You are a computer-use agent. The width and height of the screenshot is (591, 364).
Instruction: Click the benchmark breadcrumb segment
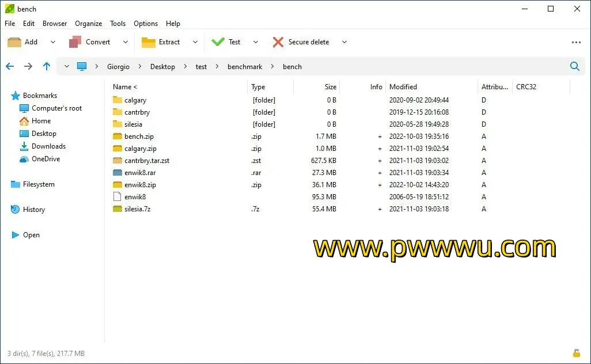tap(245, 67)
